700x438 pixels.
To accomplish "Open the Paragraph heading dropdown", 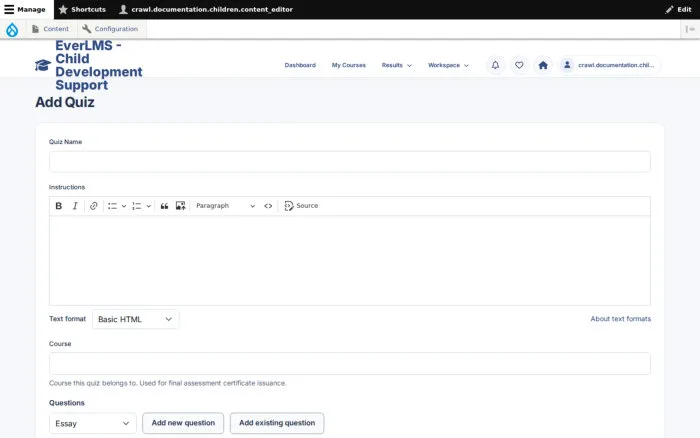I will (x=225, y=206).
